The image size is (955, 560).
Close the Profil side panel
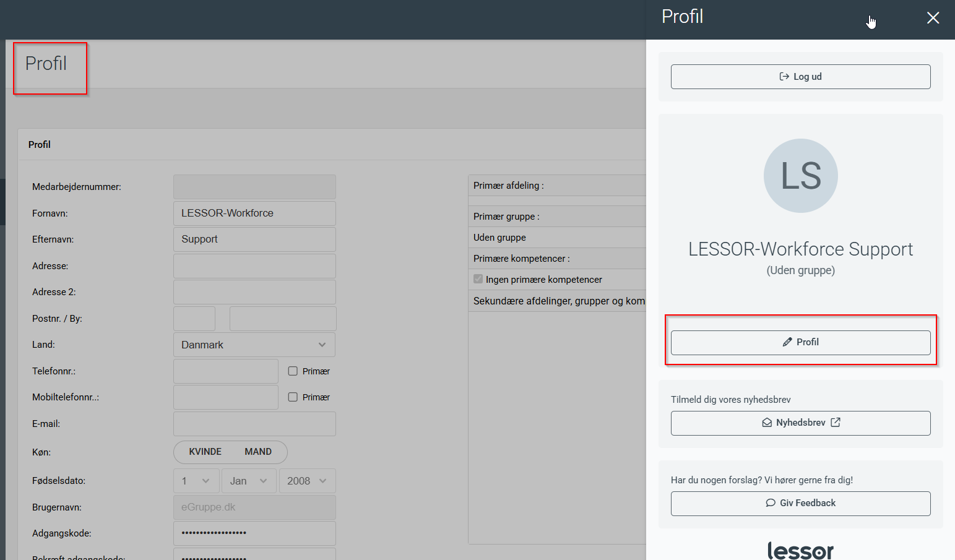(x=933, y=18)
